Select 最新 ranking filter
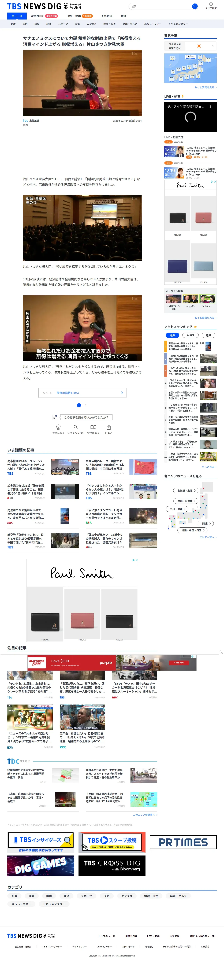Screen dimensions: 224x980 point(173,335)
